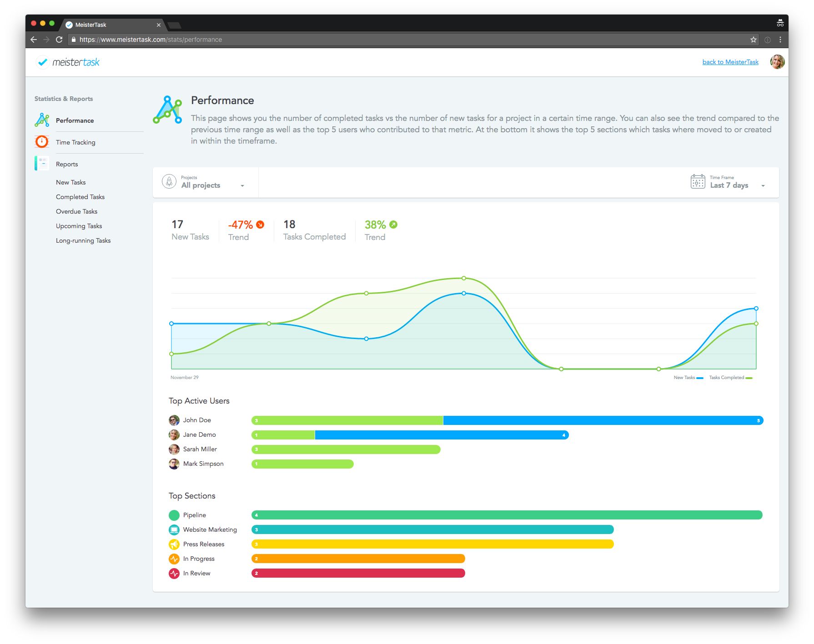Click the Website Marketing section icon

(x=174, y=529)
